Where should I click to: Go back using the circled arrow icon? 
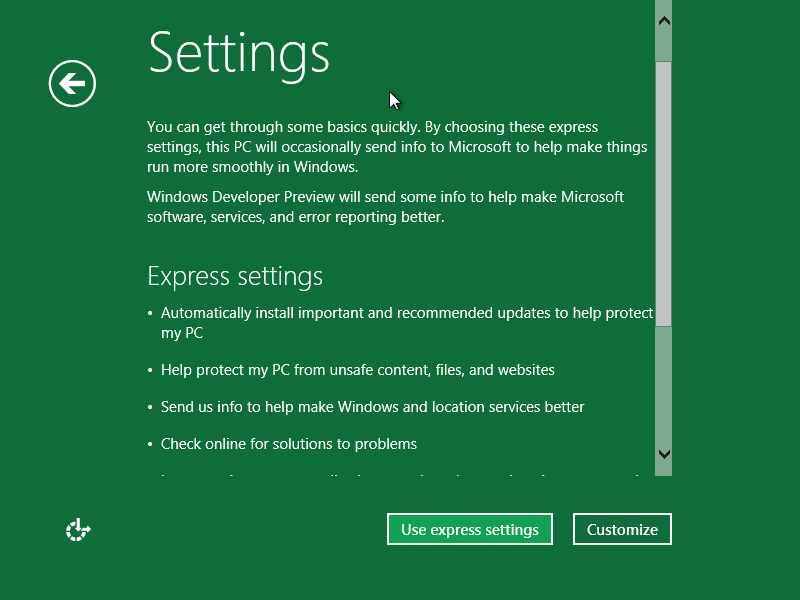72,83
